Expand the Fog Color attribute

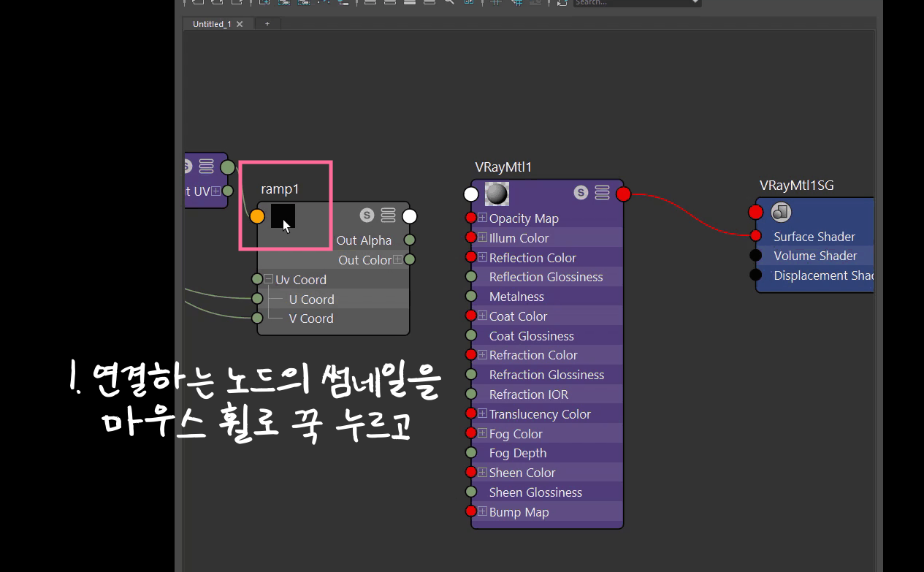click(x=482, y=433)
